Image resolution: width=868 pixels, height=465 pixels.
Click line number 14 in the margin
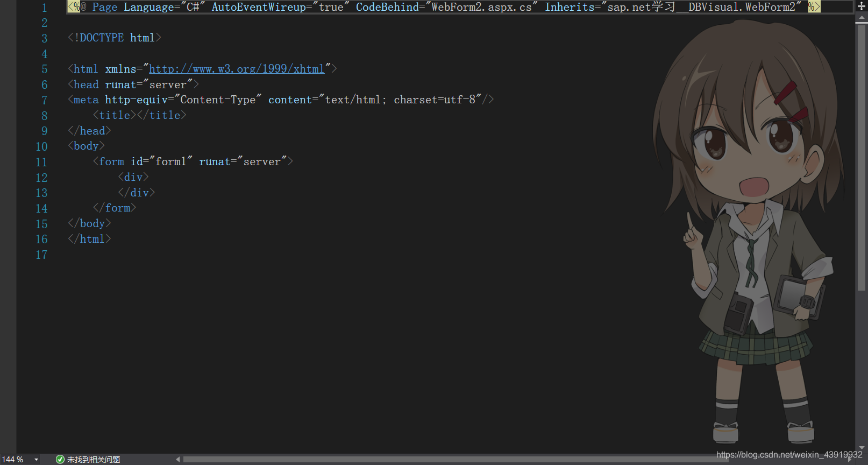(x=41, y=209)
